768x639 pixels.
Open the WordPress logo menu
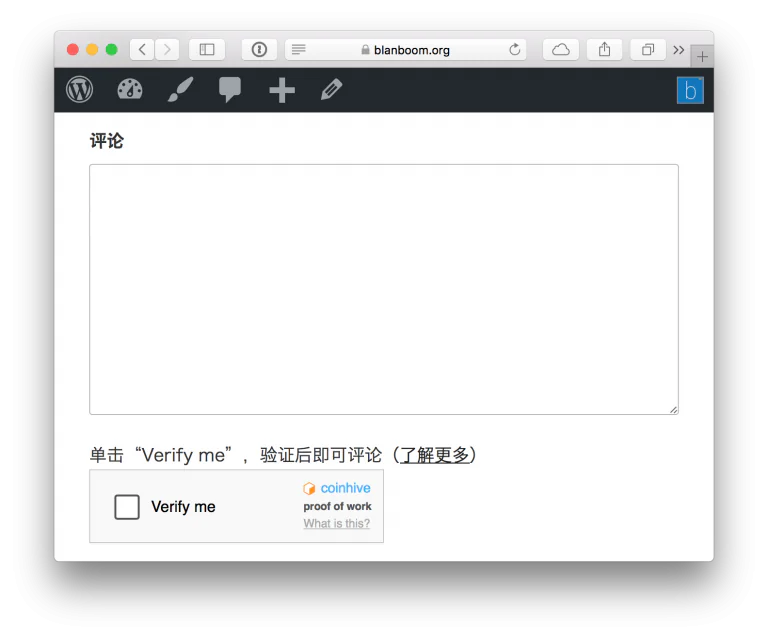click(79, 90)
